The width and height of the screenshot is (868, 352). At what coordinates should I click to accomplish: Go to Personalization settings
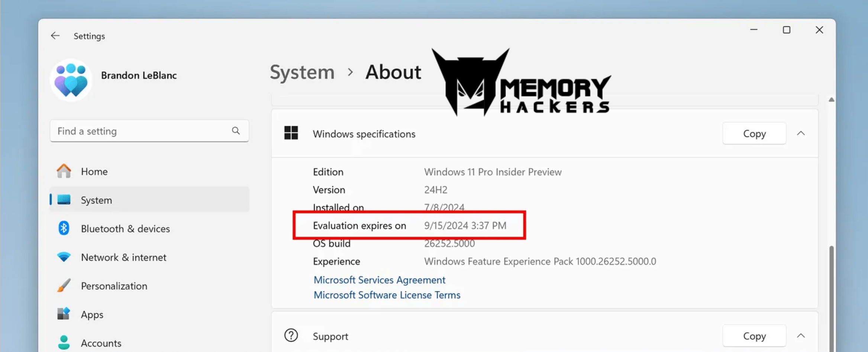coord(149,286)
